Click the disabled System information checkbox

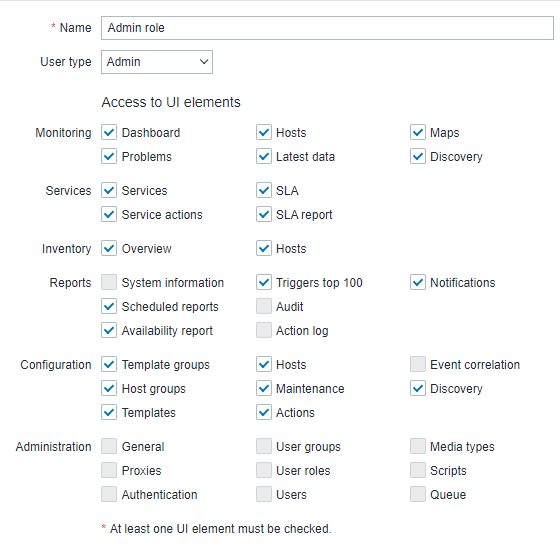click(109, 282)
